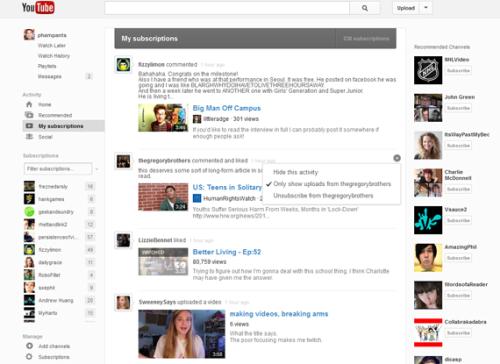
Task: Select Hide this activity
Action: click(296, 172)
